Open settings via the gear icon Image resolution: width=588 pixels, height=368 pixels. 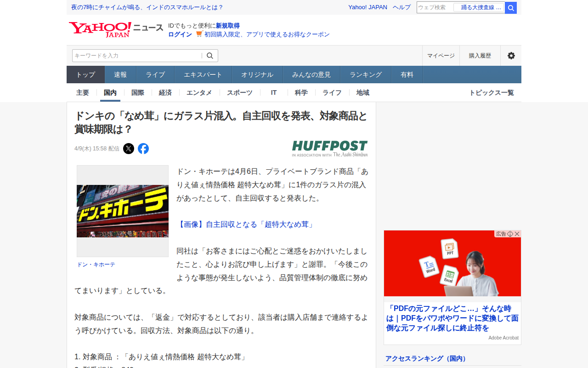(511, 56)
